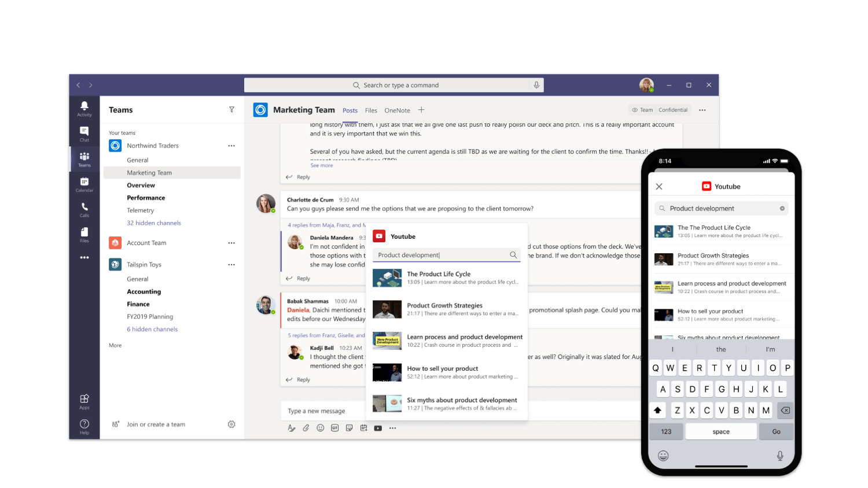This screenshot has width=868, height=488.
Task: Click the filter teams funnel icon
Action: coord(231,109)
